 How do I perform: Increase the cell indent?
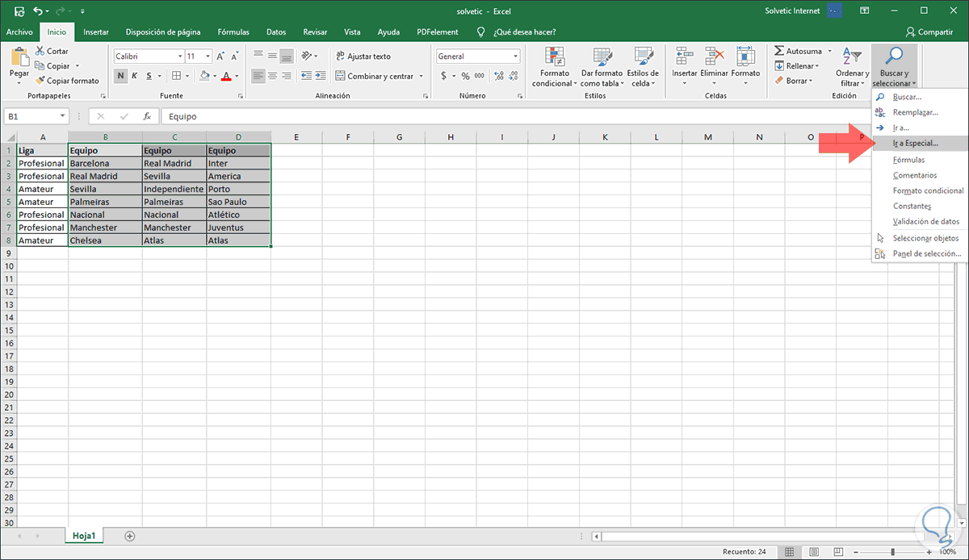coord(320,76)
